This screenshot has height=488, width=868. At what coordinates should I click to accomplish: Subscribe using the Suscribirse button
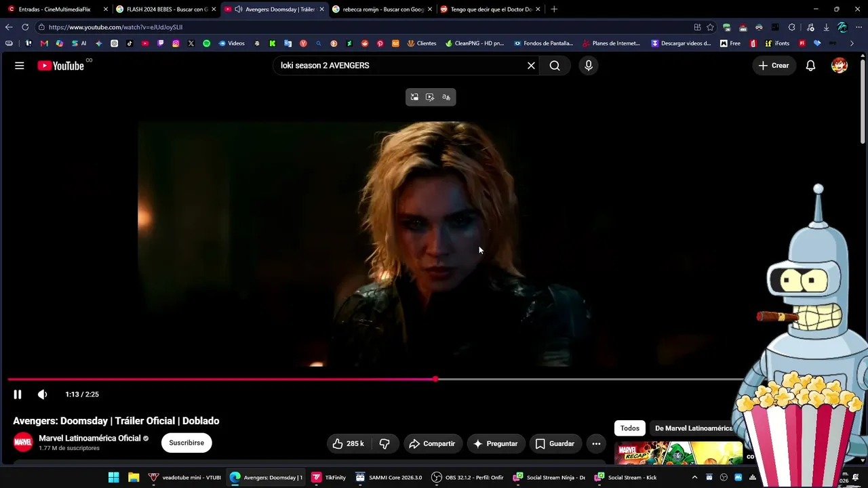pyautogui.click(x=186, y=443)
